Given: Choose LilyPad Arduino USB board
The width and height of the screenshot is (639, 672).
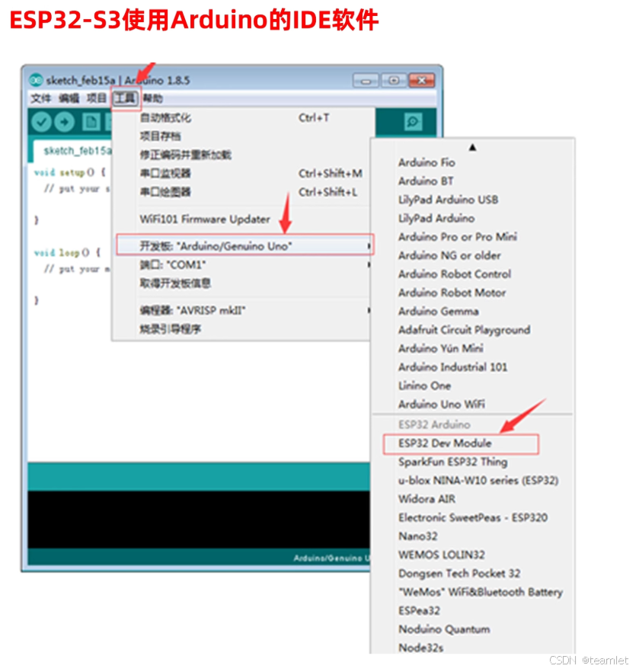Looking at the screenshot, I should (448, 200).
